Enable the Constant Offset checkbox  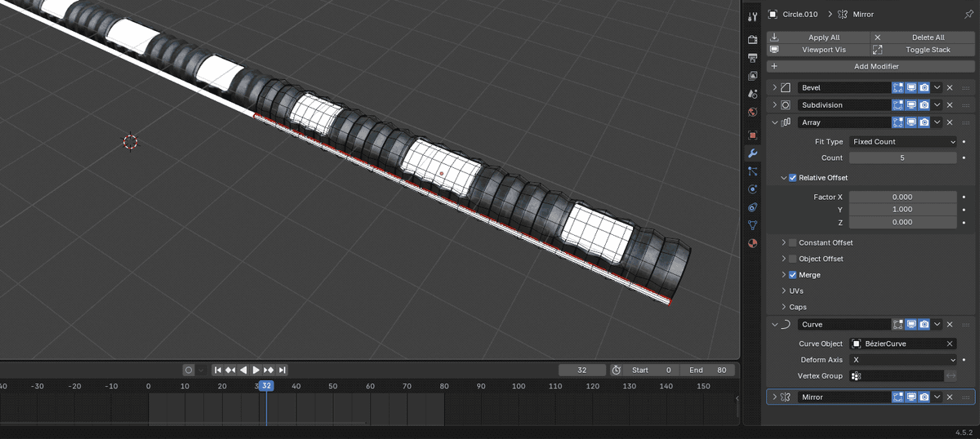[x=792, y=242]
